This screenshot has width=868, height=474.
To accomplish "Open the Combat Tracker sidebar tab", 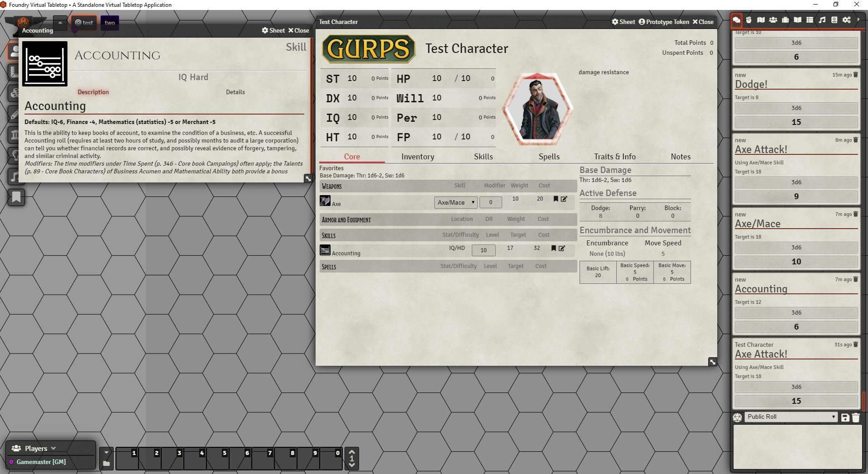I will [748, 20].
